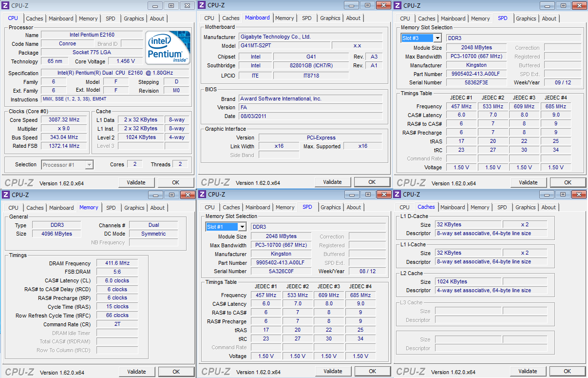Screen dimensions: 588x378
Task: Click the CPU-Z title icon in the Mainboard window
Action: (x=202, y=5)
